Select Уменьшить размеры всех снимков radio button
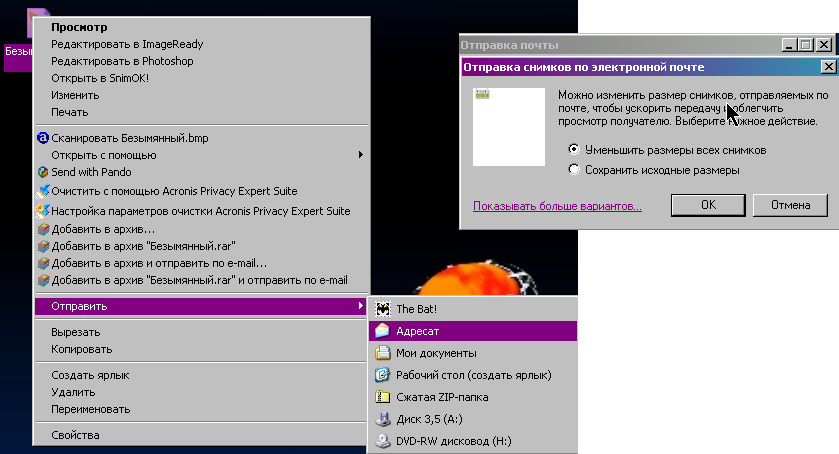The image size is (839, 454). pyautogui.click(x=573, y=150)
